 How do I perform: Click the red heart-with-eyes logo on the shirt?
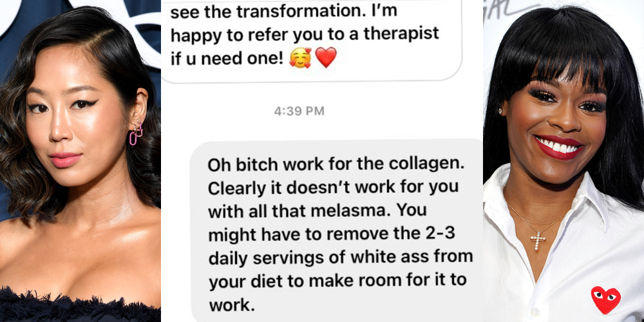pyautogui.click(x=606, y=300)
